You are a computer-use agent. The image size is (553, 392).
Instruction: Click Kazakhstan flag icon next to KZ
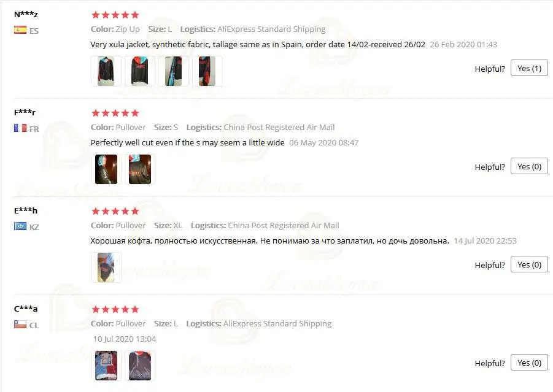(x=20, y=226)
